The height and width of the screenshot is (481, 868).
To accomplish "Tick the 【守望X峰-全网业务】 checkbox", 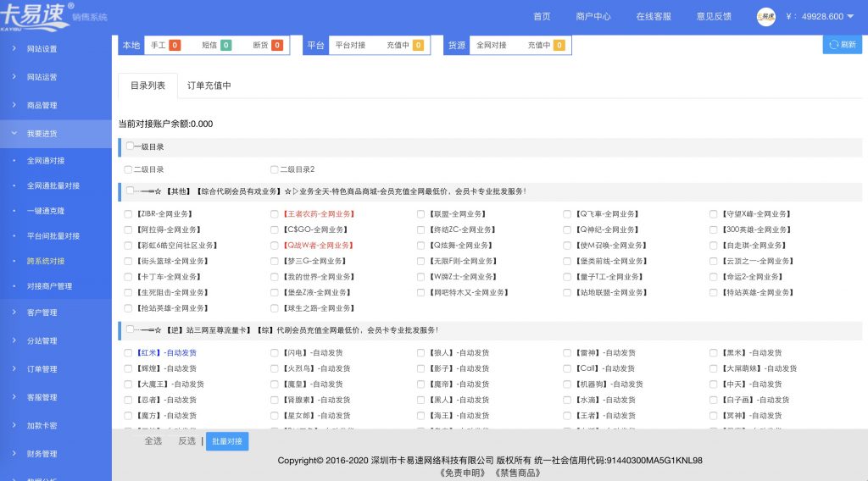I will 713,214.
